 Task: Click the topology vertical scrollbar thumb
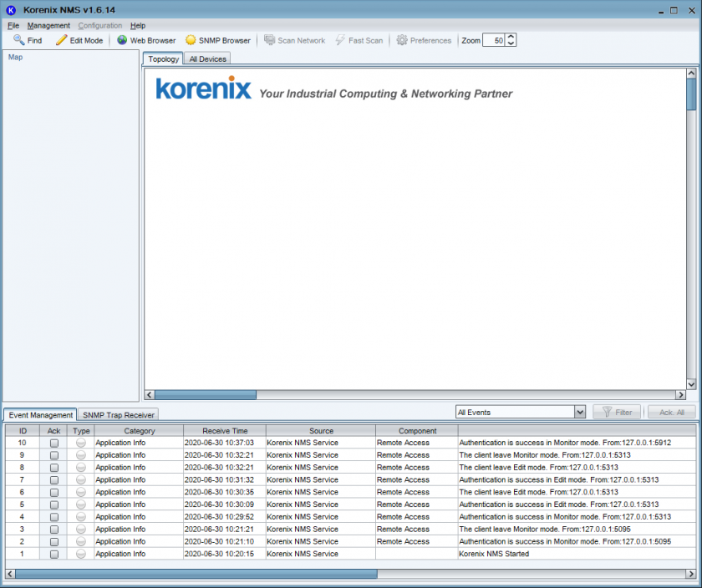pos(691,94)
